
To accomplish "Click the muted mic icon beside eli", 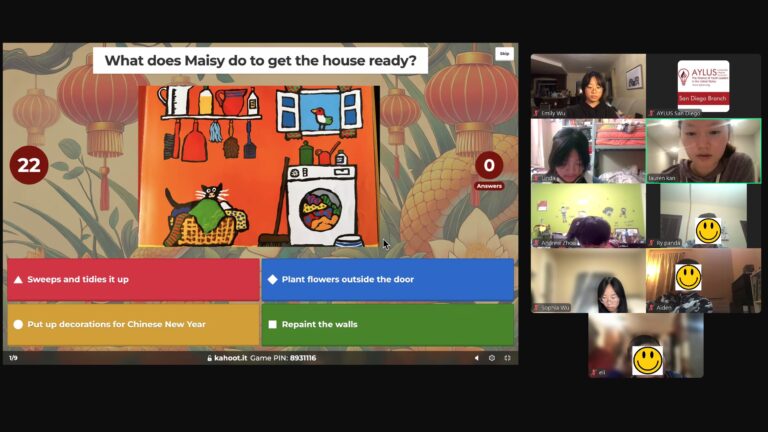I will click(x=594, y=373).
